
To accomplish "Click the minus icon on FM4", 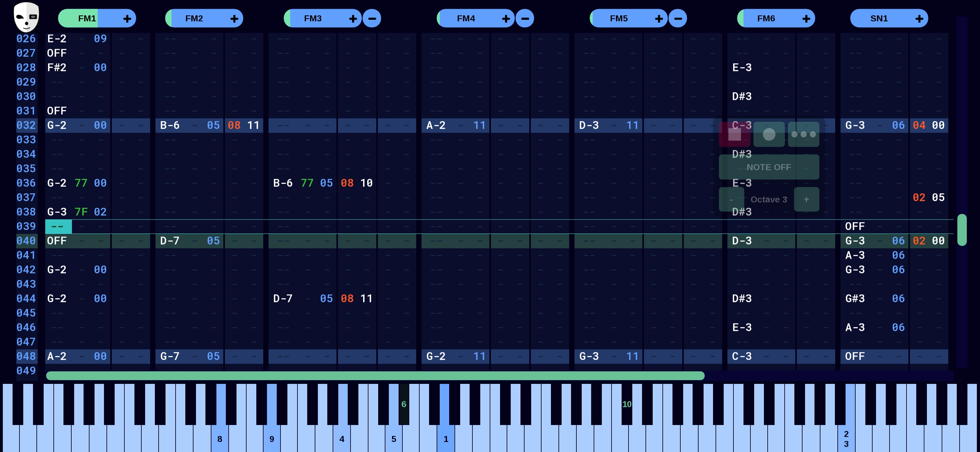I will pos(525,18).
